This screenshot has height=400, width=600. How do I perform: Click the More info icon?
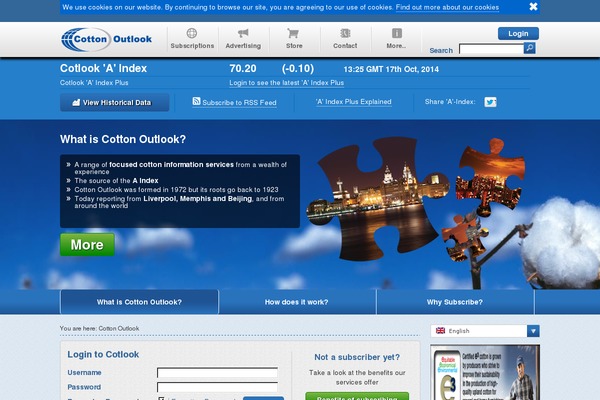(397, 33)
